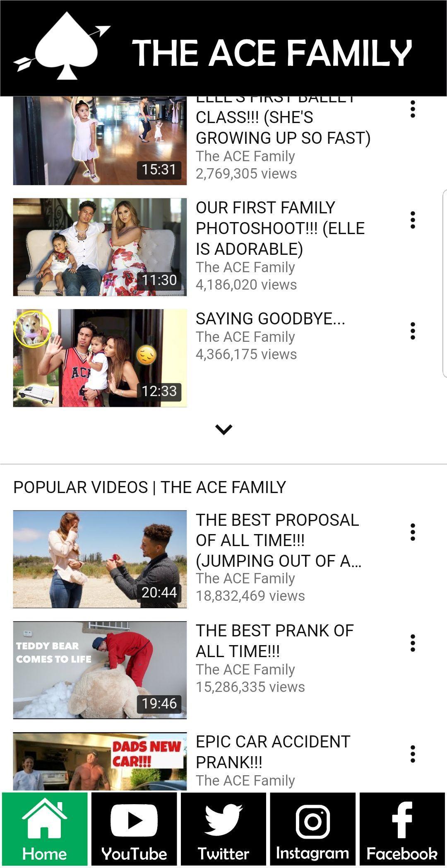Open more options for Saying Goodbye video

[x=413, y=331]
